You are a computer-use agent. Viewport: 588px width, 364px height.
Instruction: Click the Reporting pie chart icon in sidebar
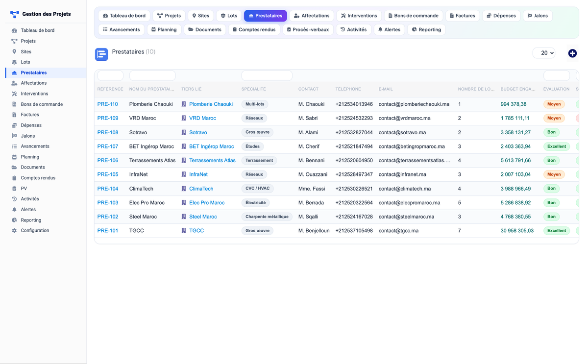14,220
